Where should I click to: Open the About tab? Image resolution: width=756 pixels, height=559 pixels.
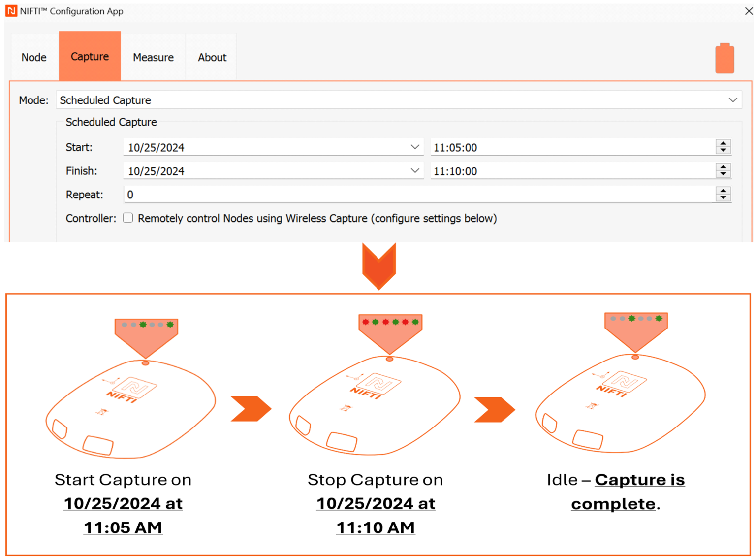[212, 57]
